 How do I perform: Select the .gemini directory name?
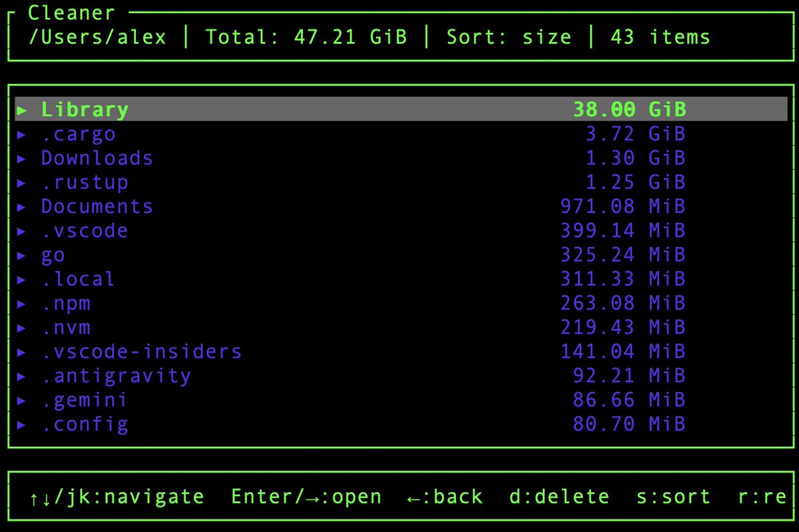coord(85,400)
